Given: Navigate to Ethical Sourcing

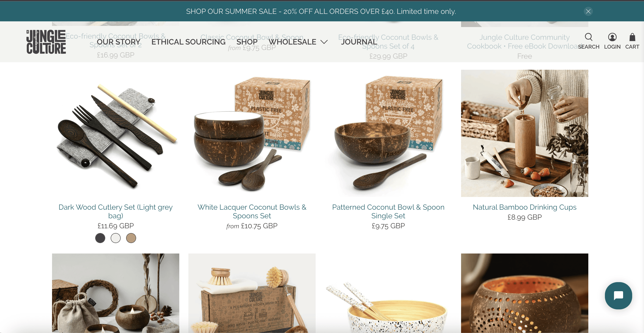Looking at the screenshot, I should coord(188,42).
